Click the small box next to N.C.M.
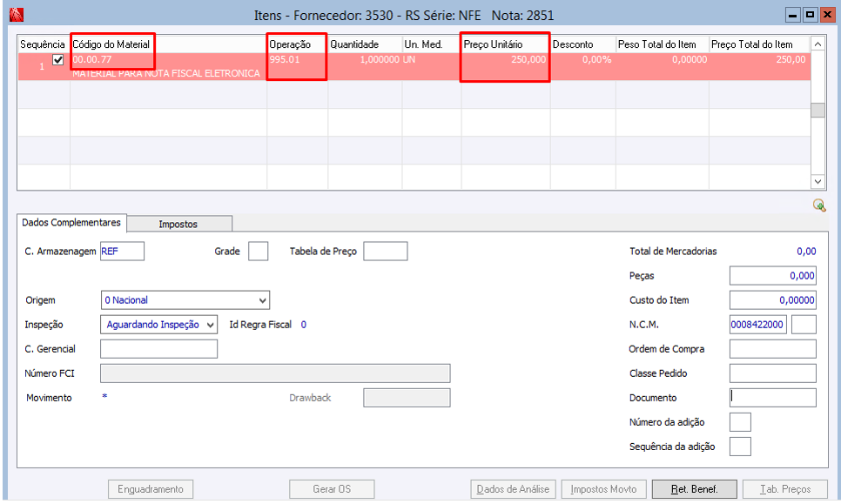 pyautogui.click(x=804, y=325)
